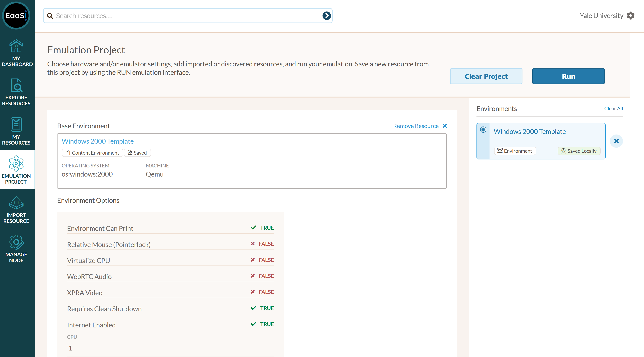Click Yale University organization name
Image resolution: width=644 pixels, height=357 pixels.
click(601, 15)
